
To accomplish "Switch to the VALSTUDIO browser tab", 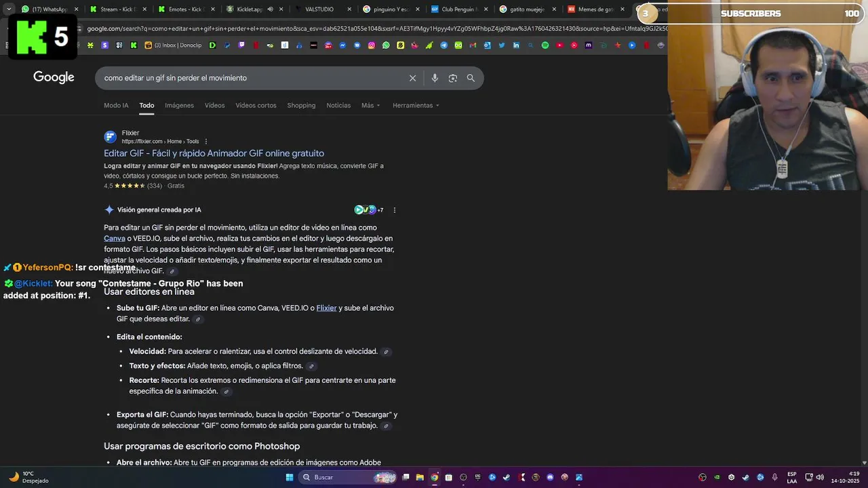I will pos(323,9).
